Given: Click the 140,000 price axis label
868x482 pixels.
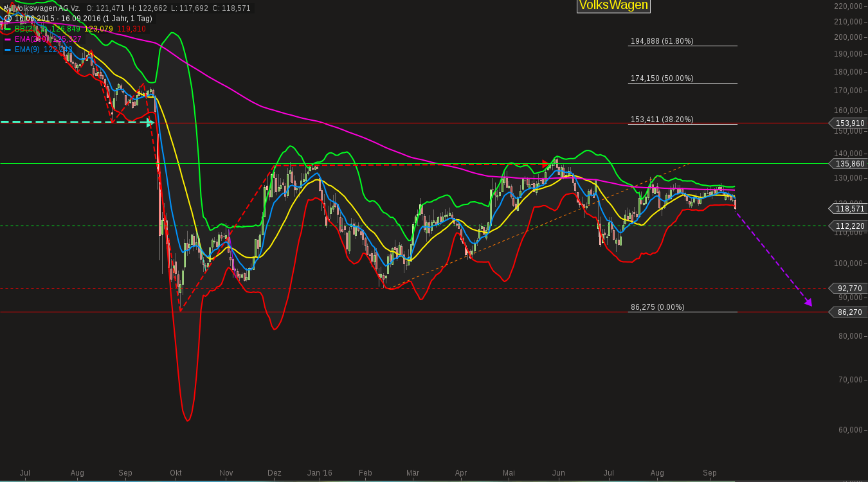Looking at the screenshot, I should 848,154.
